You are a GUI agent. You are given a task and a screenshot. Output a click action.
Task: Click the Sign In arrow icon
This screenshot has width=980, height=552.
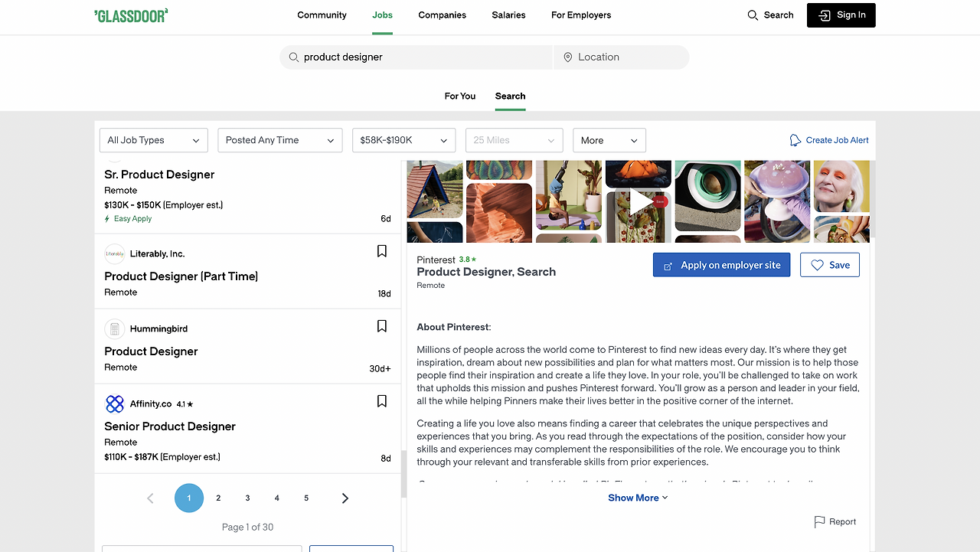pyautogui.click(x=824, y=15)
